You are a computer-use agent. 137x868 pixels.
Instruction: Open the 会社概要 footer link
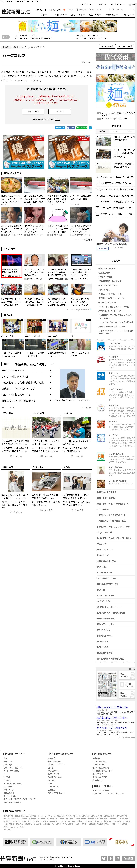[96, 758]
